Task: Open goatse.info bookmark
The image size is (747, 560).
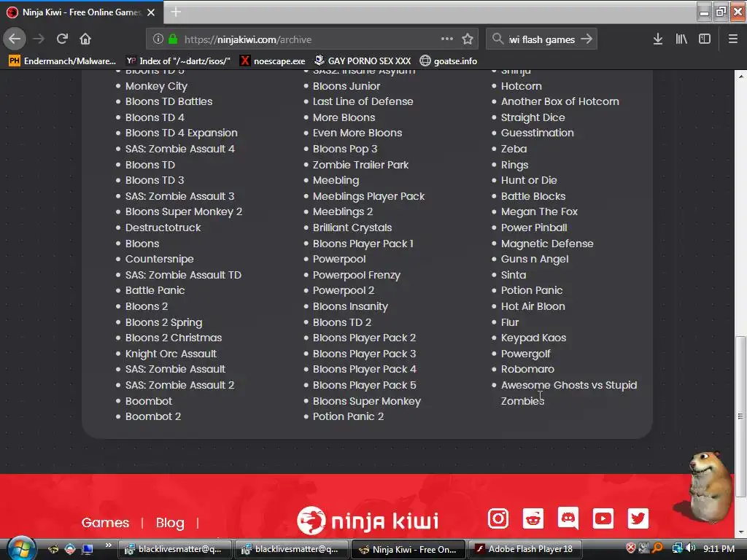Action: tap(449, 61)
